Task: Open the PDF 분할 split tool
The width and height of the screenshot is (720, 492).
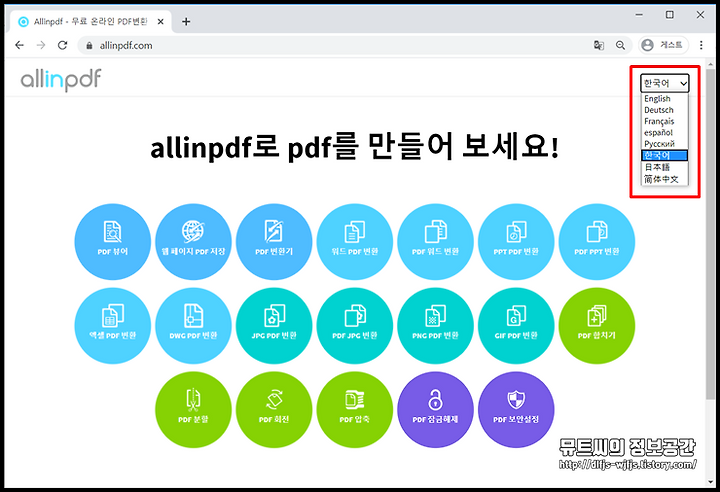Action: pyautogui.click(x=193, y=410)
